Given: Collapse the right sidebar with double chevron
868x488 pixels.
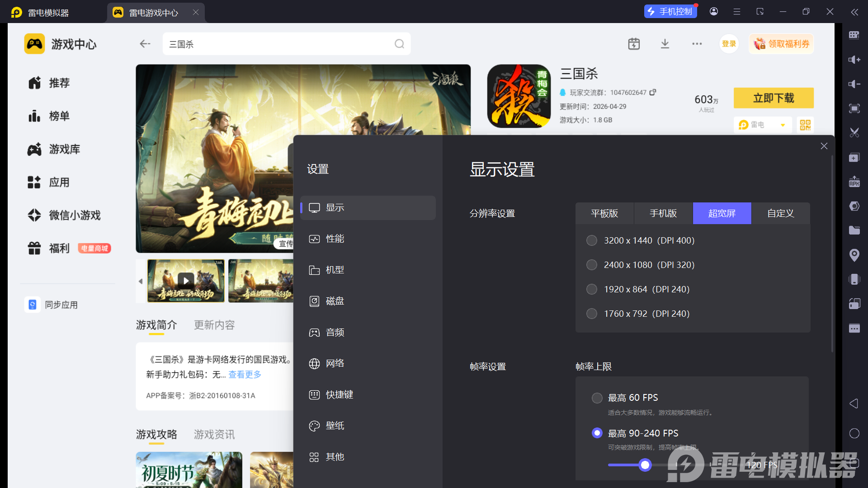Looking at the screenshot, I should tap(854, 12).
